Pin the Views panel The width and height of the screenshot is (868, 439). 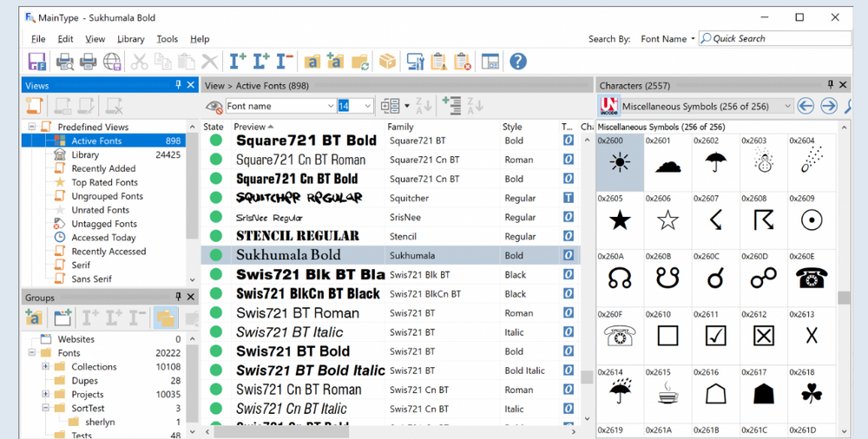[x=178, y=85]
